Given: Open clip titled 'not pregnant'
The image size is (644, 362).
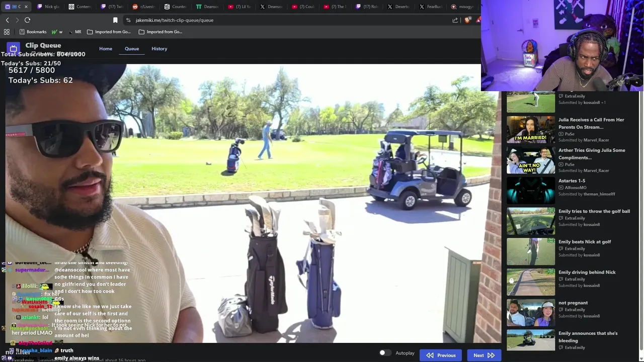Looking at the screenshot, I should point(573,303).
